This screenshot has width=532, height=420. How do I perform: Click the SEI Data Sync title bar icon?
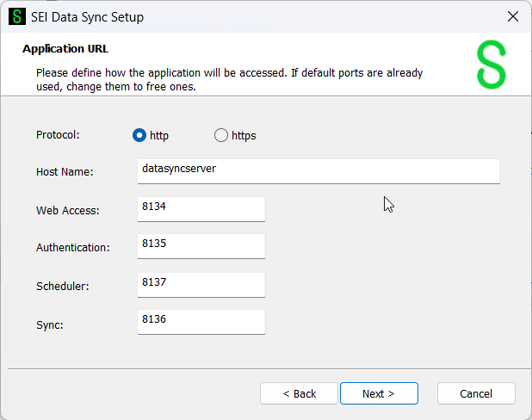[17, 17]
